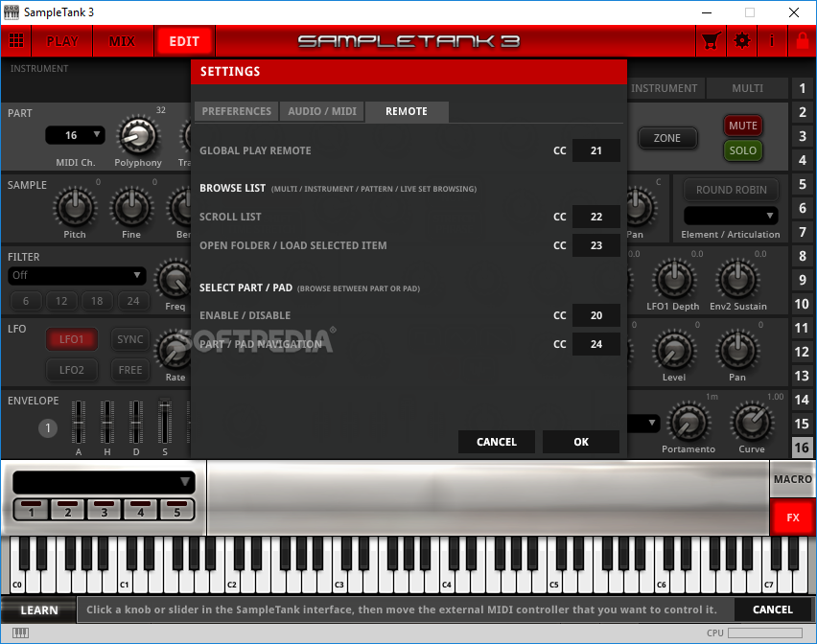This screenshot has width=817, height=644.
Task: Open settings via the gear icon
Action: (x=742, y=40)
